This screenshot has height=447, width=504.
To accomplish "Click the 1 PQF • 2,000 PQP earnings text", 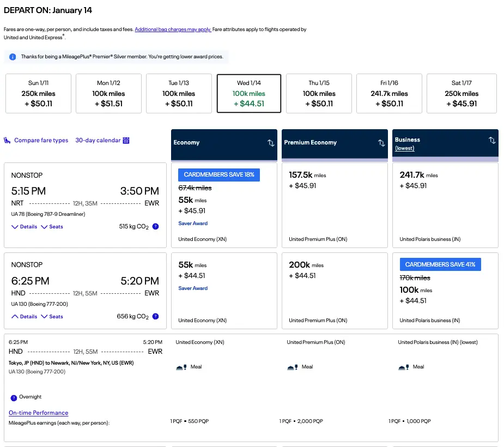I will coord(301,421).
